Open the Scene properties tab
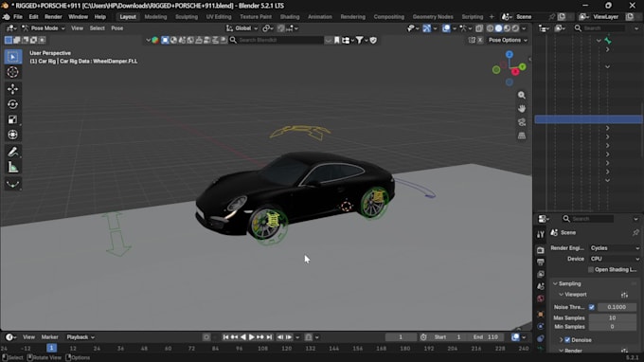This screenshot has height=362, width=644. tap(541, 286)
